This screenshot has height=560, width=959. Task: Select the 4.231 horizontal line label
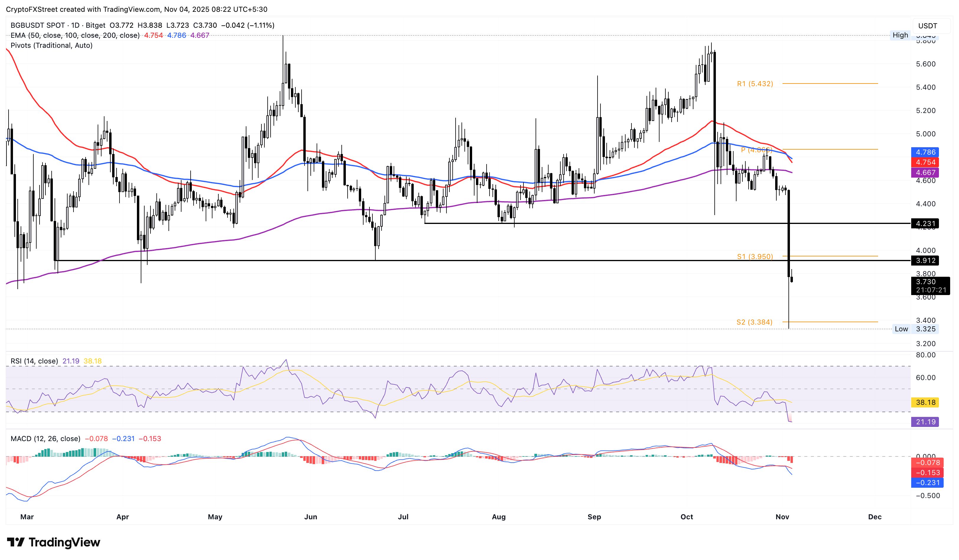pyautogui.click(x=925, y=223)
